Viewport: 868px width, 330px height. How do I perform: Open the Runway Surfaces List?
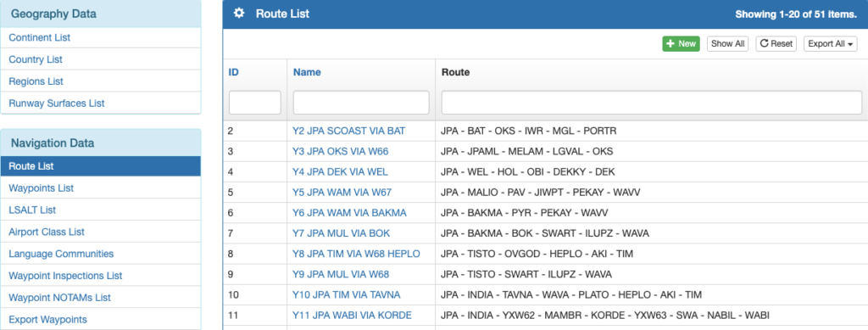(101, 103)
